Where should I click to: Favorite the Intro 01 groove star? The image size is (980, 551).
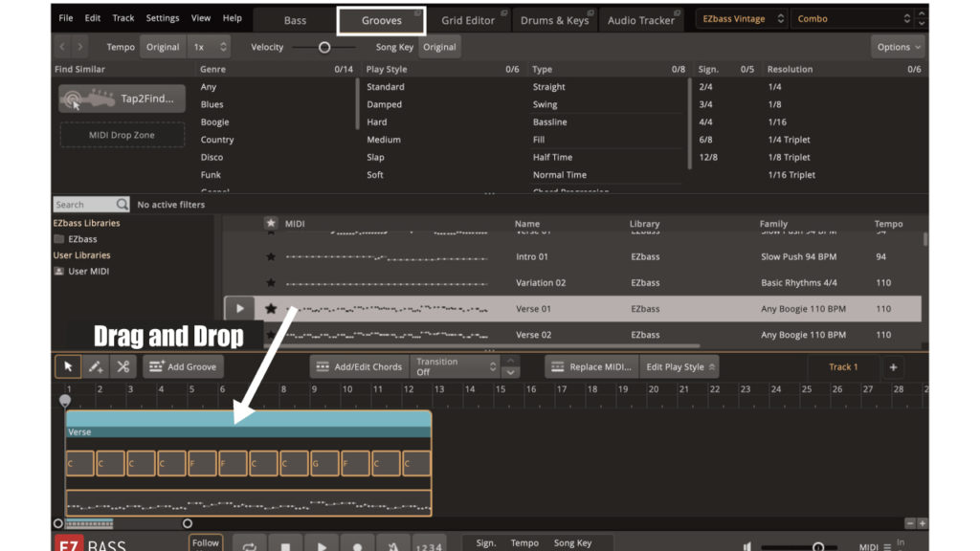271,256
